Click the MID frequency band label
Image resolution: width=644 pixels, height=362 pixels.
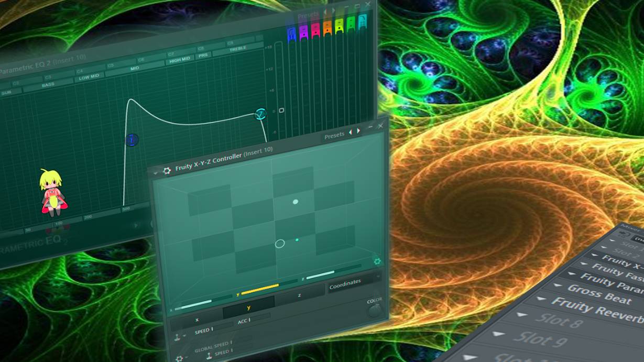tap(135, 69)
